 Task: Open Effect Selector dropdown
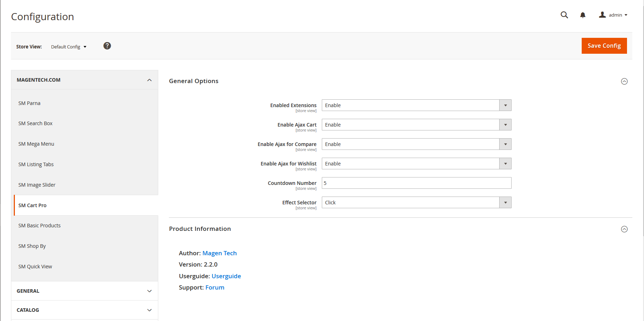[x=416, y=203]
